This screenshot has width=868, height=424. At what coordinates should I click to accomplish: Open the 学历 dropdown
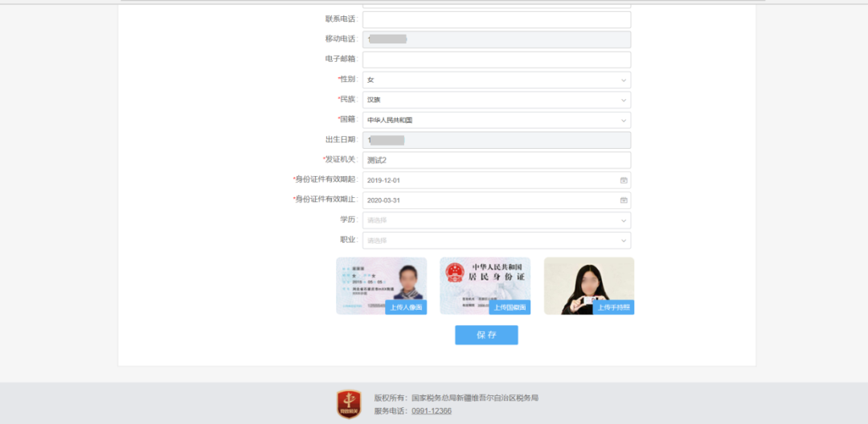[497, 220]
